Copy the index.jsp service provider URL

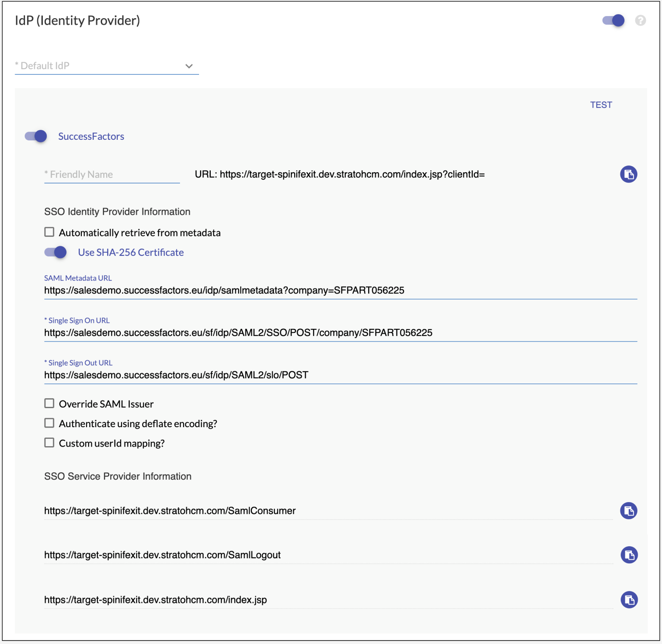coord(629,600)
